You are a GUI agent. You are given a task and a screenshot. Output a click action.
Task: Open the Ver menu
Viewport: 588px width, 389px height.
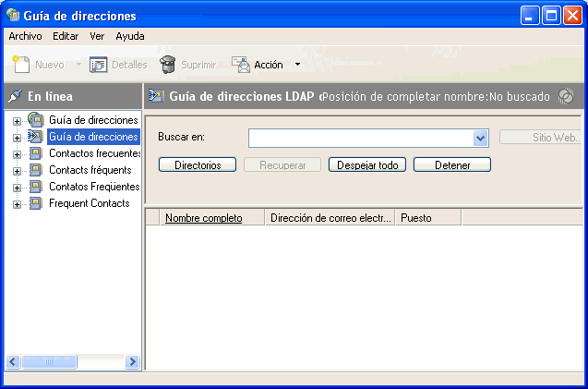point(97,36)
